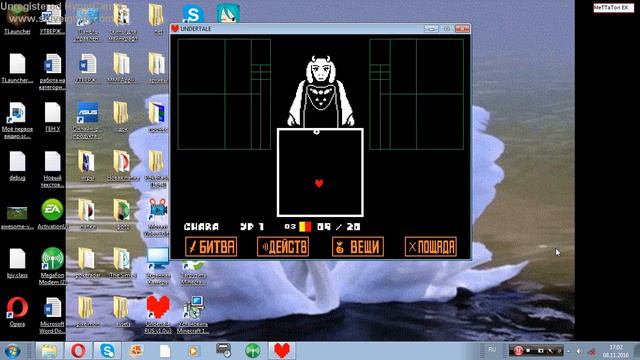Open the УТВЕРЖ Word document on desktop

[52, 18]
